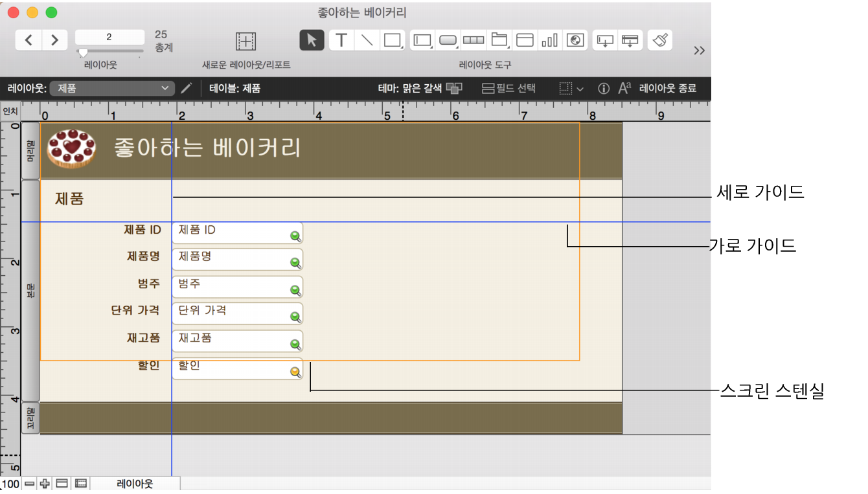Click the 꼬리말 footer part label
The image size is (868, 494).
coord(30,418)
